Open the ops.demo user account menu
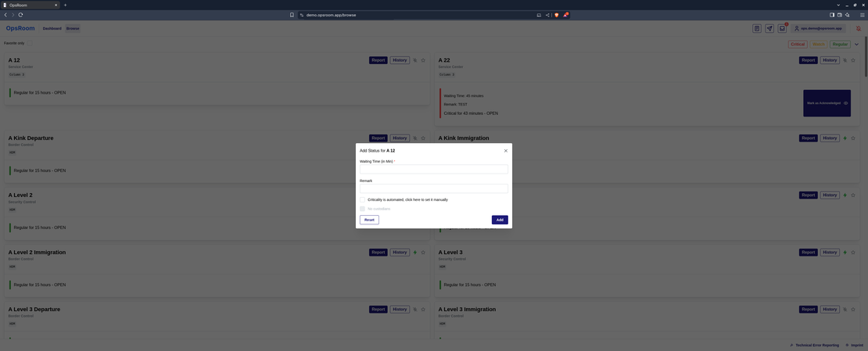The width and height of the screenshot is (868, 351). pyautogui.click(x=818, y=28)
